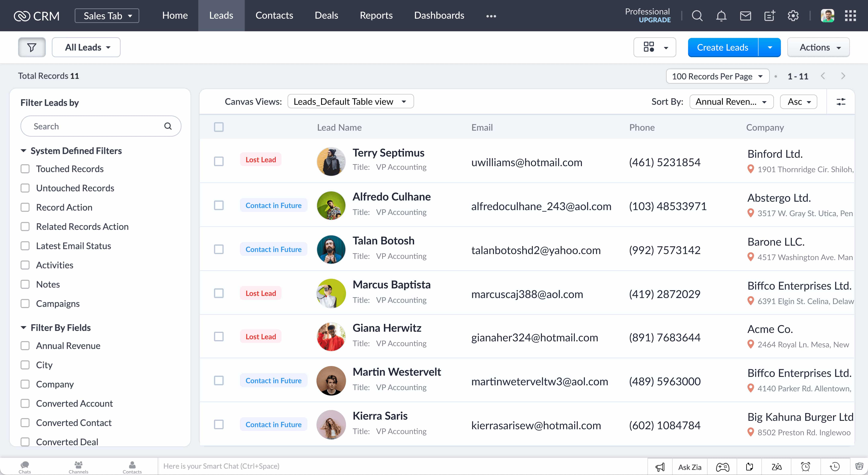Open the column settings sliders icon
The image size is (868, 475).
click(x=841, y=102)
